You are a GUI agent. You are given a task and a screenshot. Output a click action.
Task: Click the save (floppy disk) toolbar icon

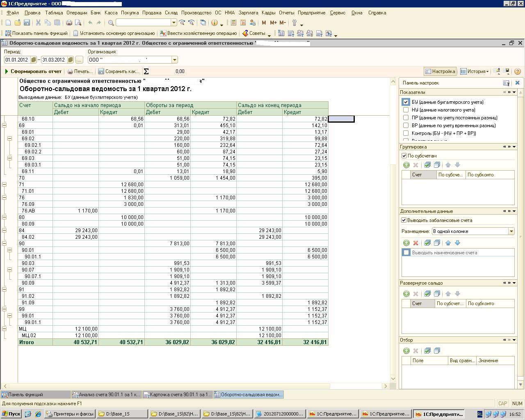pos(27,23)
